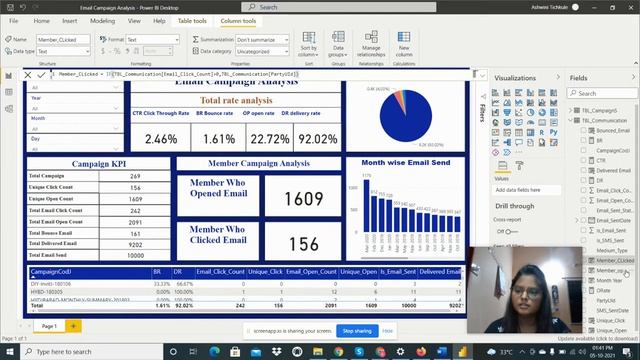This screenshot has height=360, width=640.
Task: Add a new page with plus button
Action: [x=73, y=326]
